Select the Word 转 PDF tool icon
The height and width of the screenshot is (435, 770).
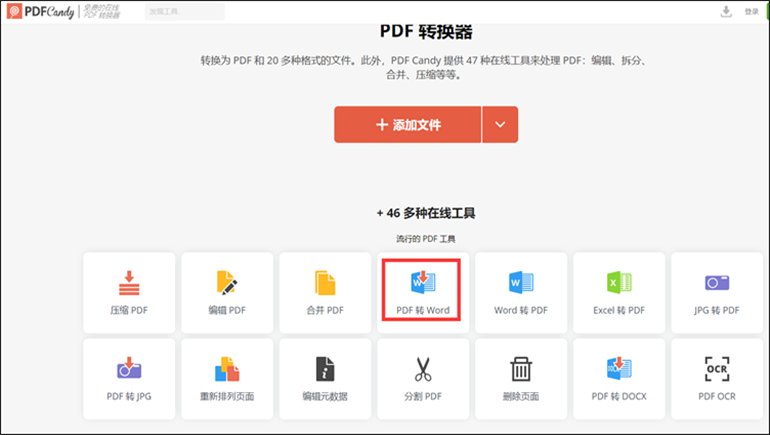click(x=521, y=282)
